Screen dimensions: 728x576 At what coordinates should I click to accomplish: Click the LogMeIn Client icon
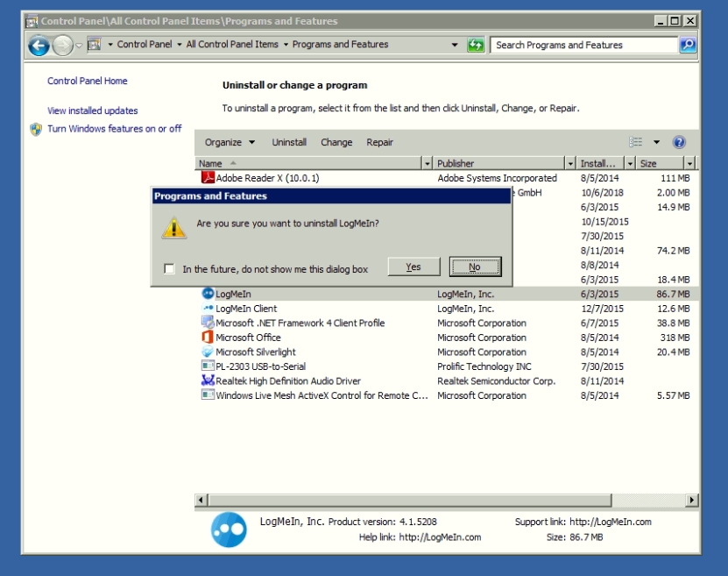pos(208,308)
